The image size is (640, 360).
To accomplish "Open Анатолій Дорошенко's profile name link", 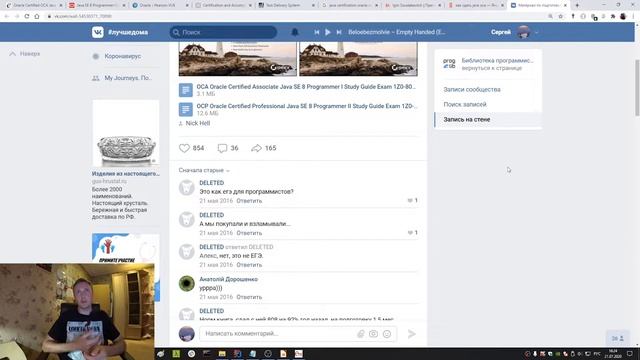I will click(x=228, y=279).
